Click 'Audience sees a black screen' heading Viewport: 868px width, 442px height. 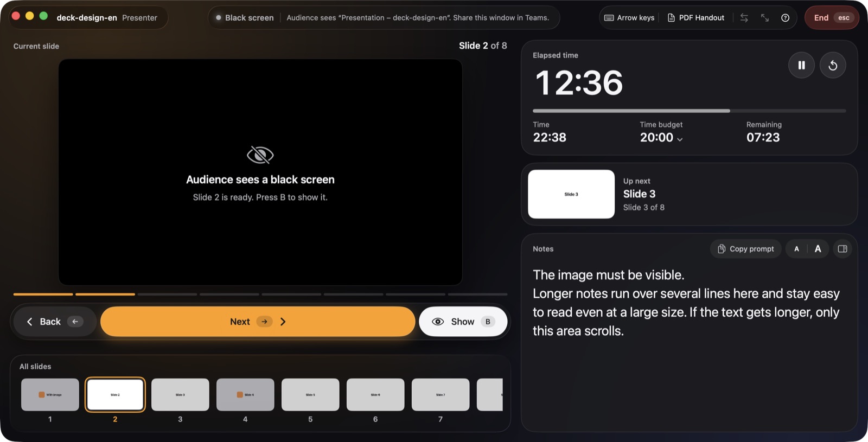tap(260, 180)
